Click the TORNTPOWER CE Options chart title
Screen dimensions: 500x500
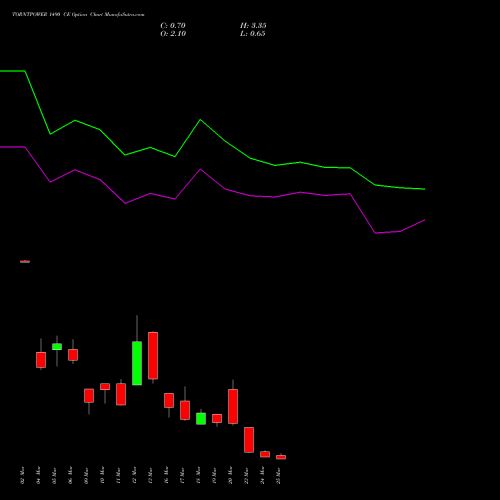pyautogui.click(x=78, y=15)
